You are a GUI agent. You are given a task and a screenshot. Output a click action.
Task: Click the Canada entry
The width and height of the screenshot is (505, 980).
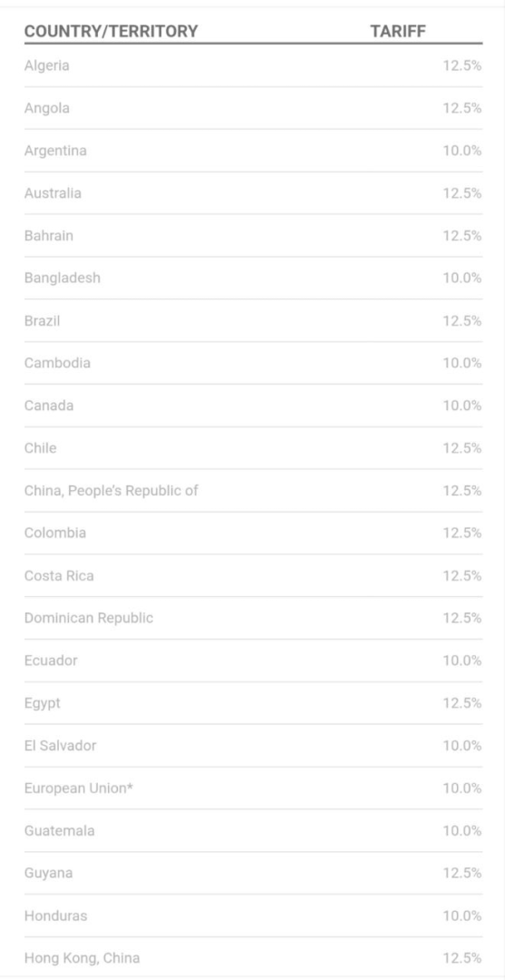pyautogui.click(x=49, y=406)
